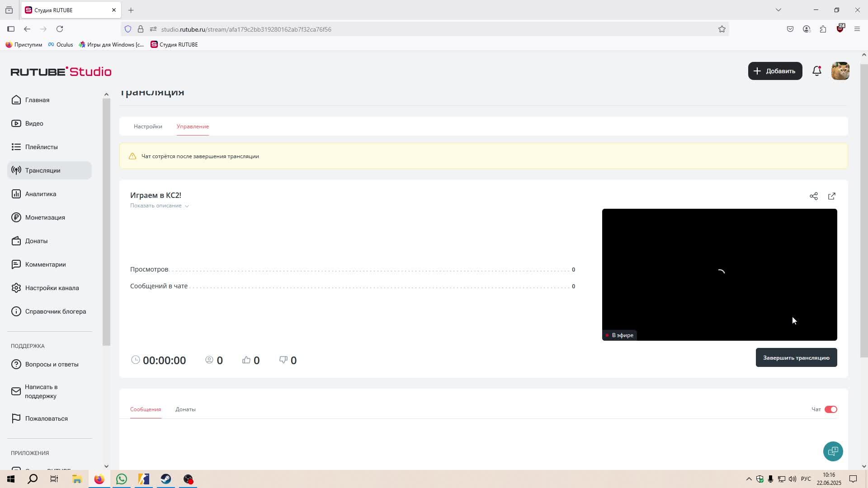Open Студия RUTUBE bookmark

174,44
